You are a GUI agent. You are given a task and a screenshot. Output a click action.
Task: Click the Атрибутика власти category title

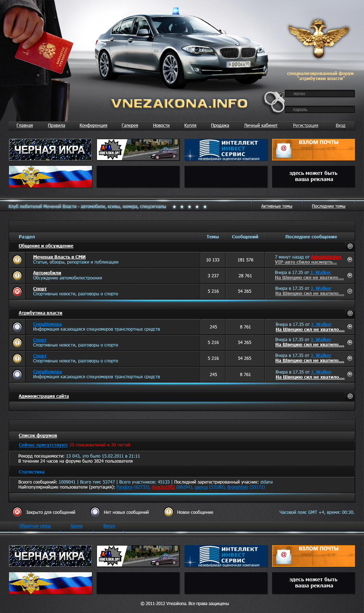[x=40, y=313]
